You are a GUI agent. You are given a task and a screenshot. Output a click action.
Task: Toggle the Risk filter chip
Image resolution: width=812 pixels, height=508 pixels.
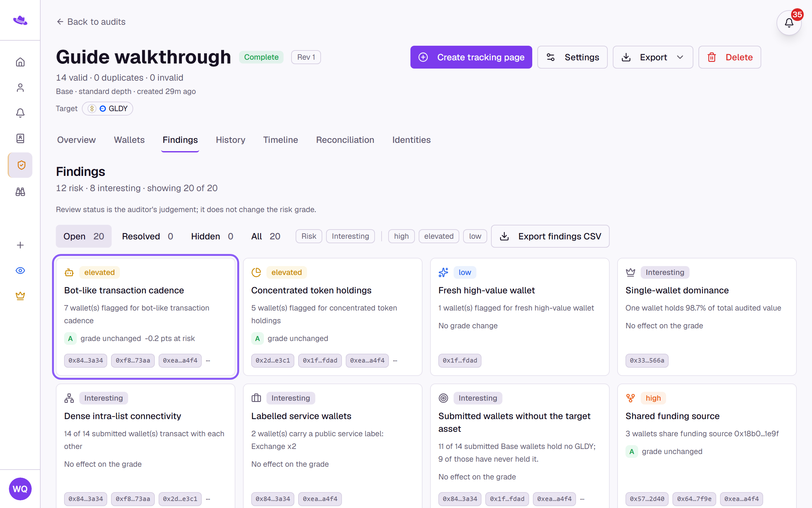click(309, 236)
